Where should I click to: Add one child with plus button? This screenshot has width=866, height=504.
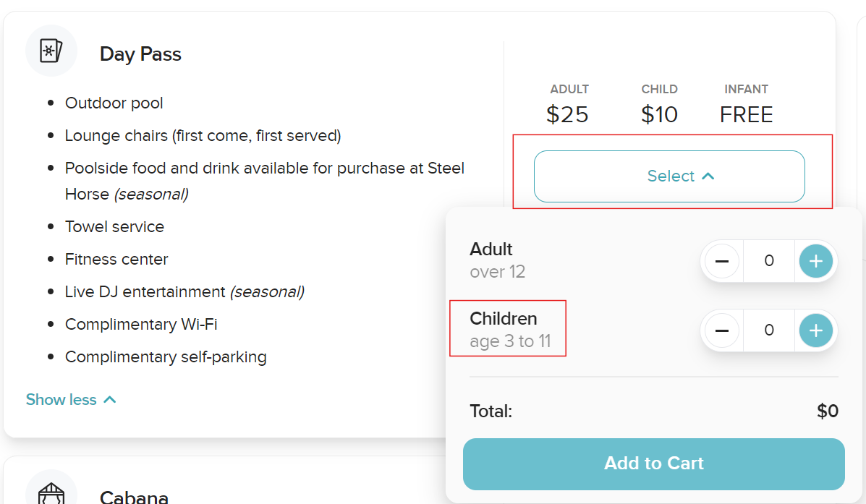[x=815, y=330]
